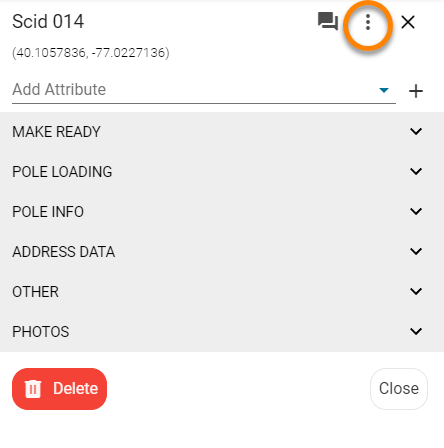Open the comments chat icon
The image size is (444, 448).
point(328,22)
